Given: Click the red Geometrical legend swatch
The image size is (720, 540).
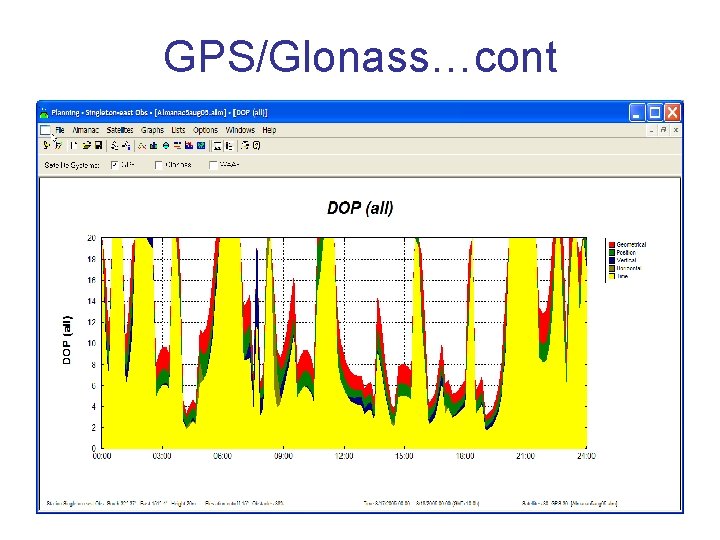Looking at the screenshot, I should click(612, 245).
